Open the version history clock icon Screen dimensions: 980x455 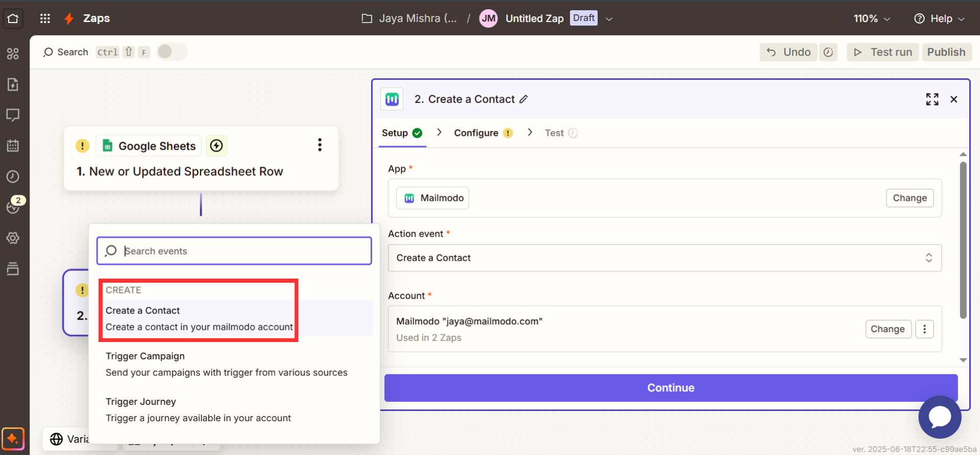pyautogui.click(x=828, y=52)
